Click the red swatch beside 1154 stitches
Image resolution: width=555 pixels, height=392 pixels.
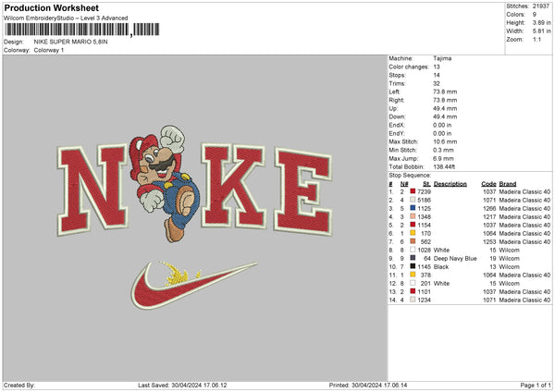click(413, 225)
